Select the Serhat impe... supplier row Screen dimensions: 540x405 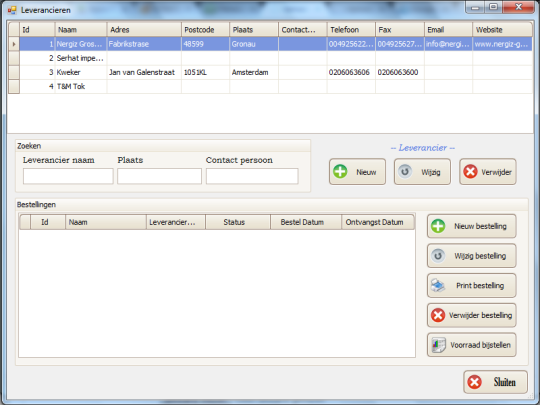point(276,58)
